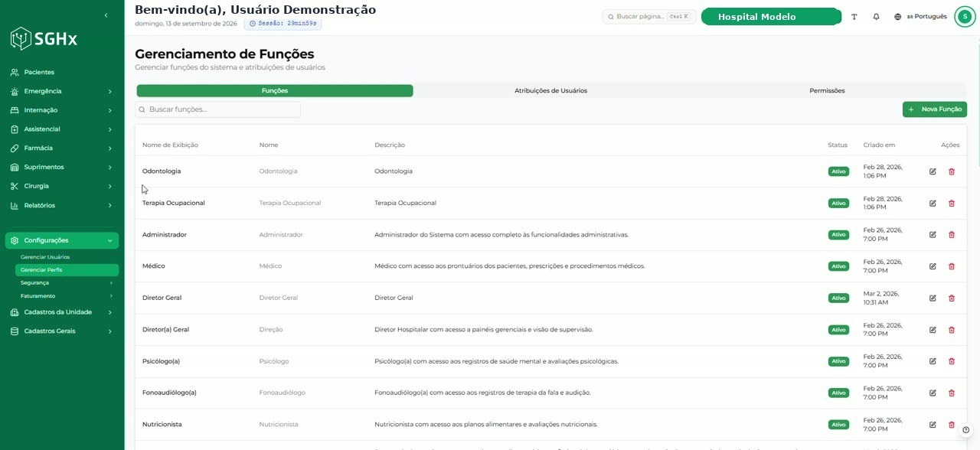Viewport: 980px width, 450px height.
Task: Click the Criado em column header
Action: pyautogui.click(x=879, y=145)
